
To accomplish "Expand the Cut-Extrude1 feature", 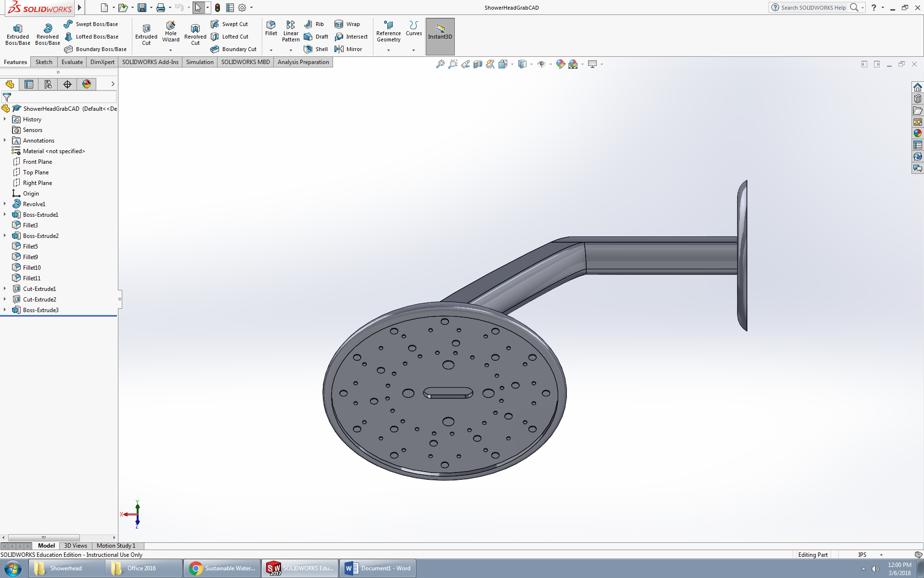I will [x=5, y=289].
